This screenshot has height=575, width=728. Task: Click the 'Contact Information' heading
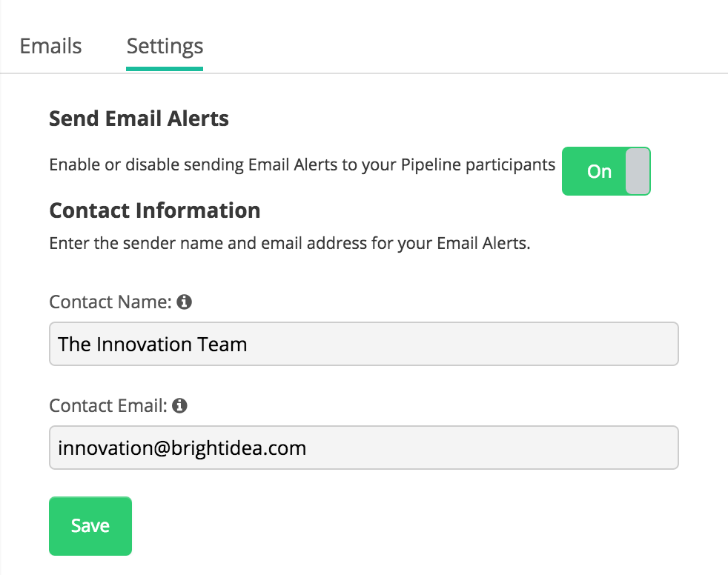(155, 210)
